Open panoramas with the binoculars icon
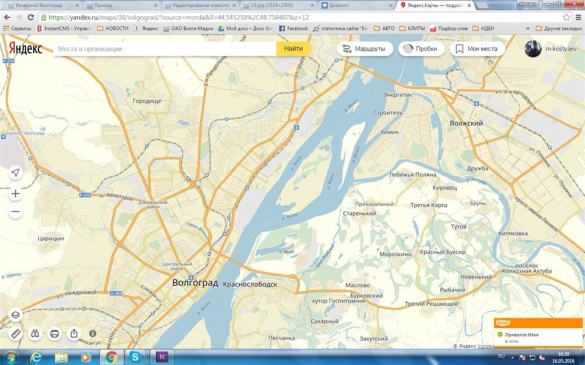585x365 pixels. pyautogui.click(x=35, y=333)
